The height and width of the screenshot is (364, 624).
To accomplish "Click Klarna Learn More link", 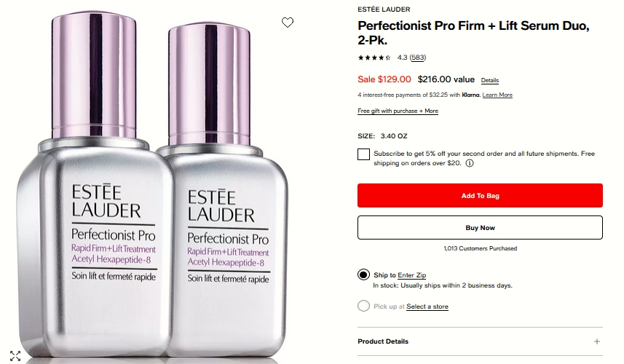I will click(x=497, y=95).
